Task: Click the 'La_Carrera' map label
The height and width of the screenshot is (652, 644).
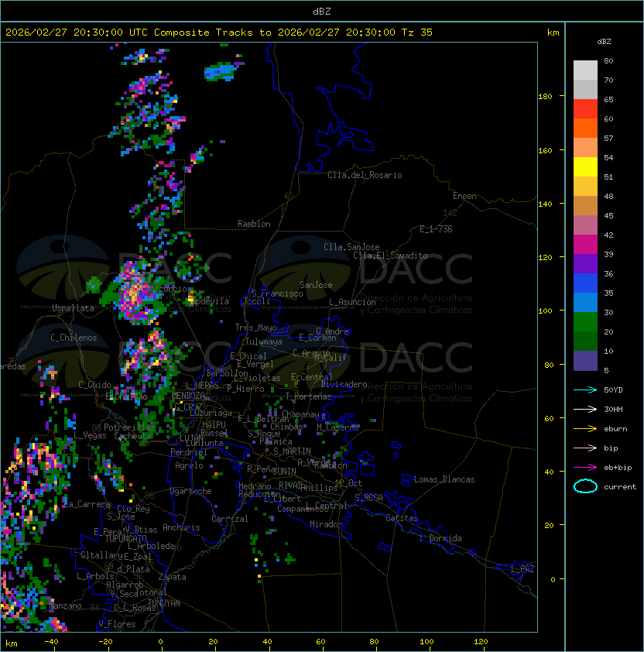Action: (x=87, y=504)
